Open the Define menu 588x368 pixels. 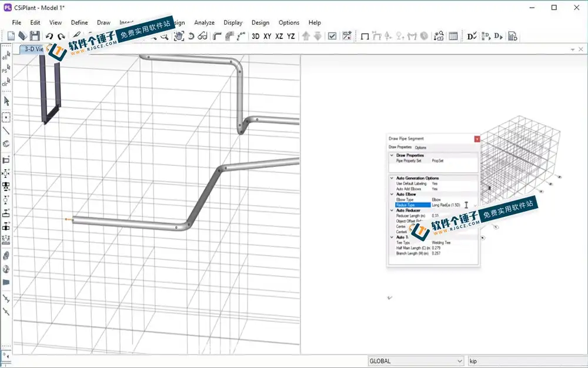[x=79, y=22]
